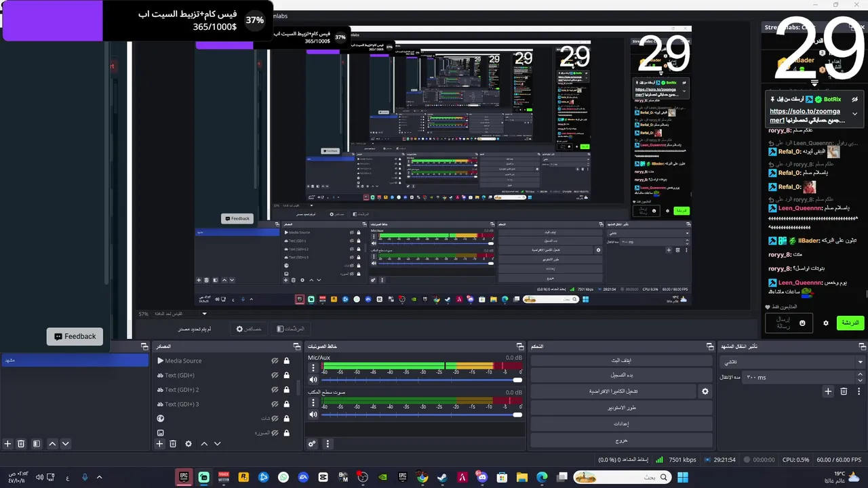The width and height of the screenshot is (868, 488).
Task: Open Windows Start menu
Action: pyautogui.click(x=682, y=477)
